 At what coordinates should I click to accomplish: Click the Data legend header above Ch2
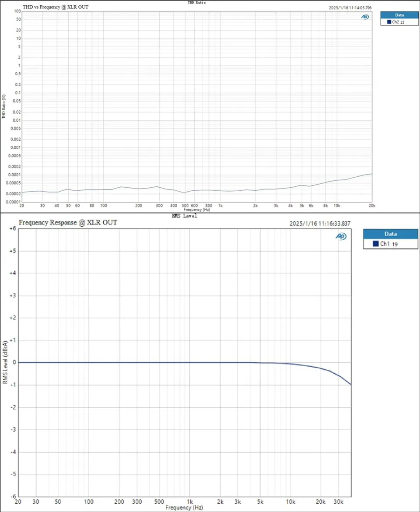tap(399, 15)
